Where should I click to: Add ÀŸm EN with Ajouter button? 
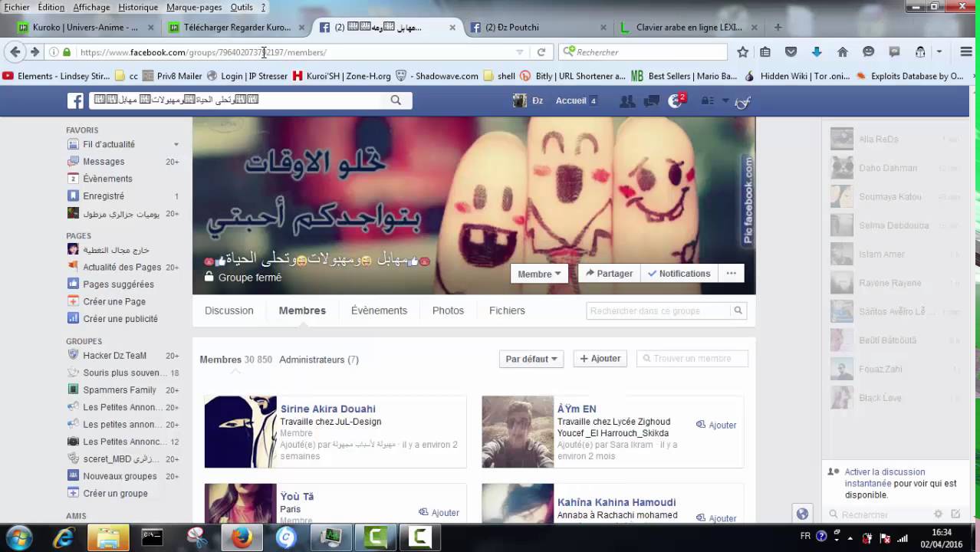pyautogui.click(x=716, y=425)
